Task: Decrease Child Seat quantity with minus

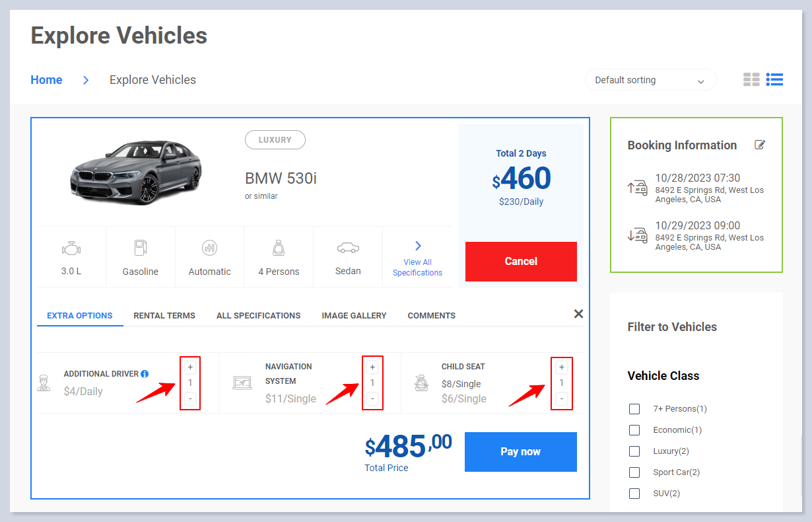Action: [562, 398]
